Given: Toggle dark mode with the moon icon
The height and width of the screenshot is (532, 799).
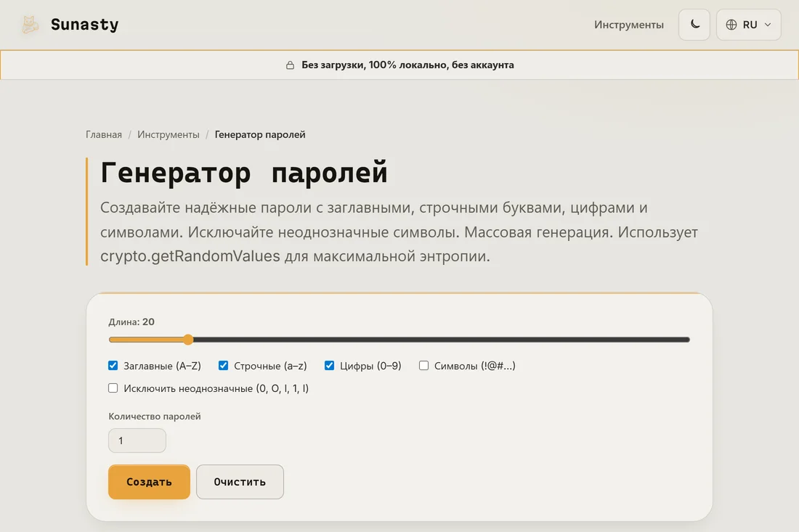Looking at the screenshot, I should [694, 25].
